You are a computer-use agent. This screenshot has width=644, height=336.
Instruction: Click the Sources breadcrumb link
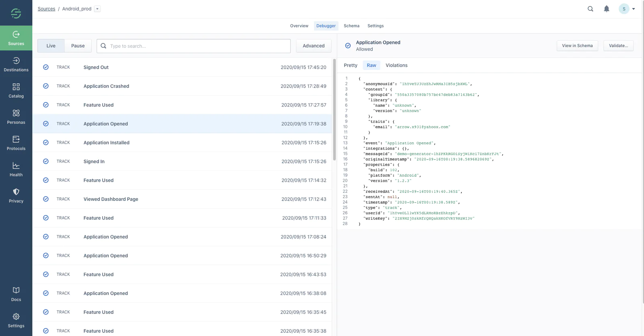(46, 9)
